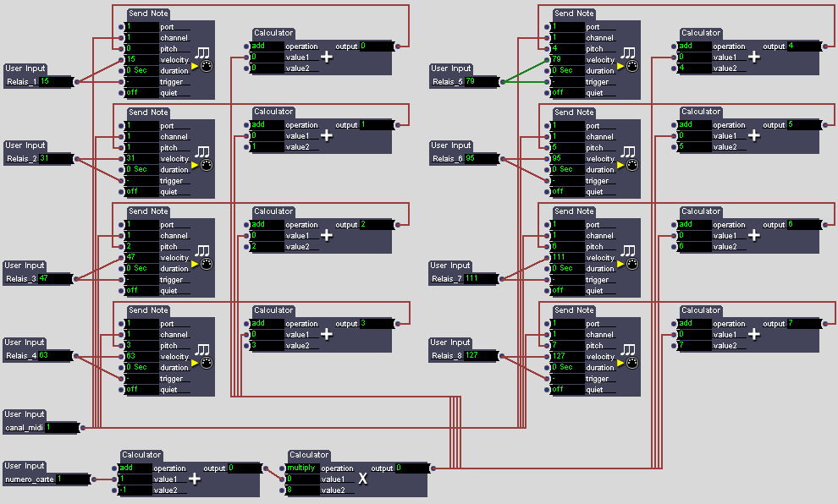
Task: Select the canal_midi value field
Action: (x=61, y=428)
